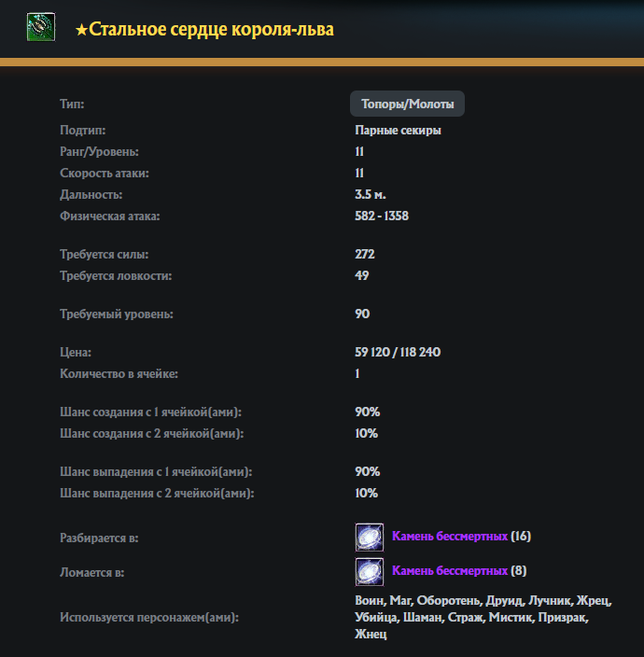This screenshot has width=644, height=657.
Task: Click the physical attack value 582 - 1358
Action: click(x=382, y=217)
